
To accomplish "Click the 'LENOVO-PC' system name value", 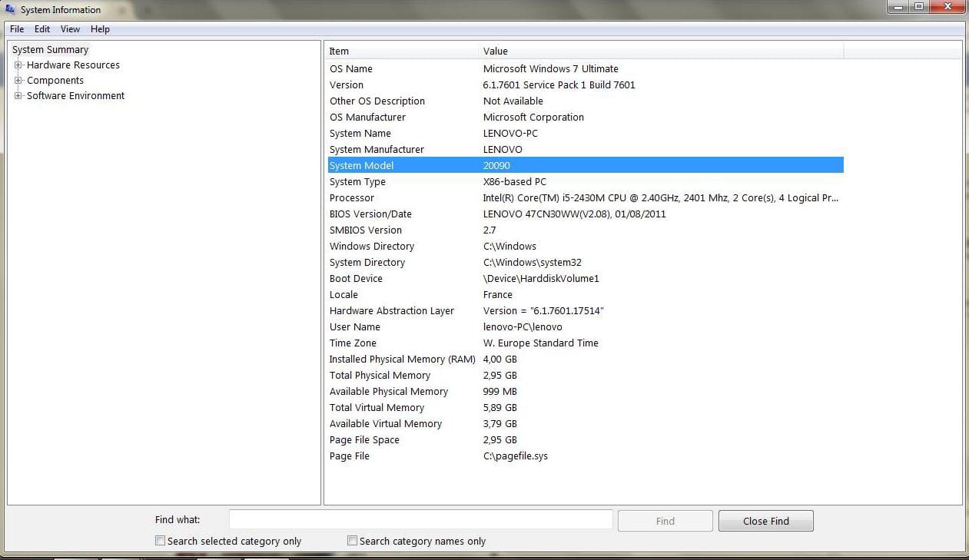I will click(510, 134).
